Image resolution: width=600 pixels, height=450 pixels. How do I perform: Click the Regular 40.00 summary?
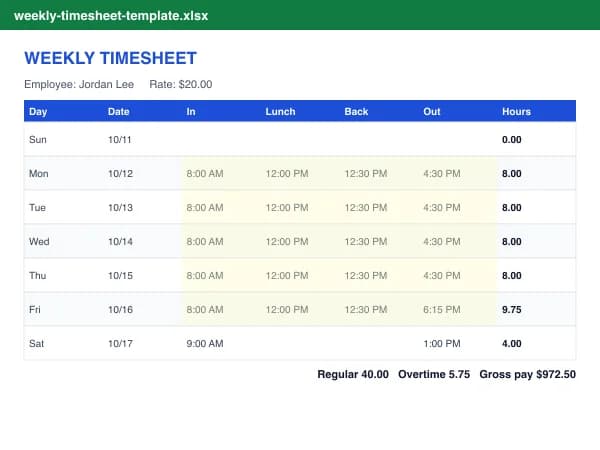click(353, 374)
